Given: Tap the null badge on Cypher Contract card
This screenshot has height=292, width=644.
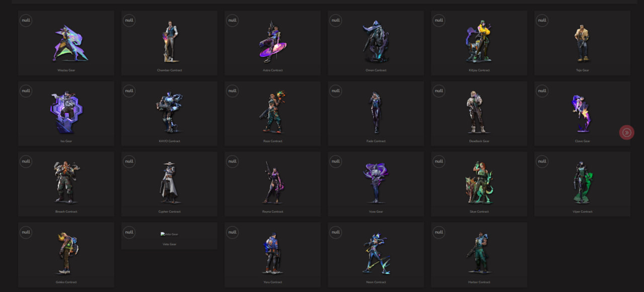Looking at the screenshot, I should 129,161.
